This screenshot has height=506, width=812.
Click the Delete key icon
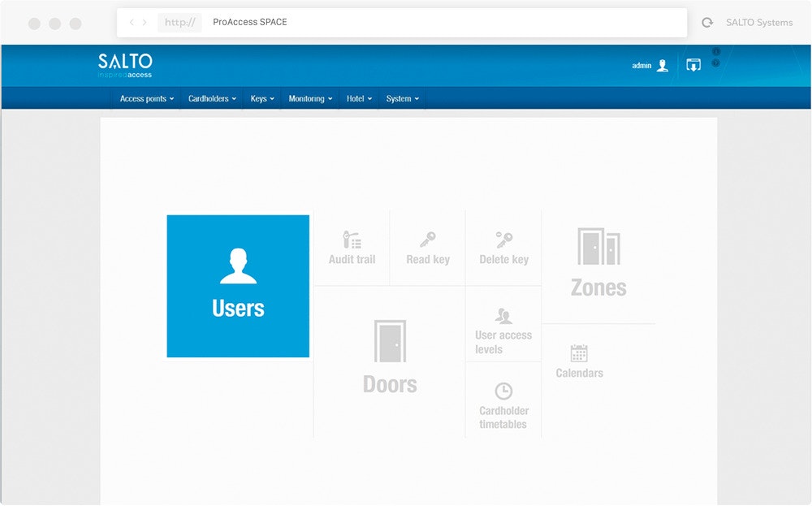tap(503, 240)
